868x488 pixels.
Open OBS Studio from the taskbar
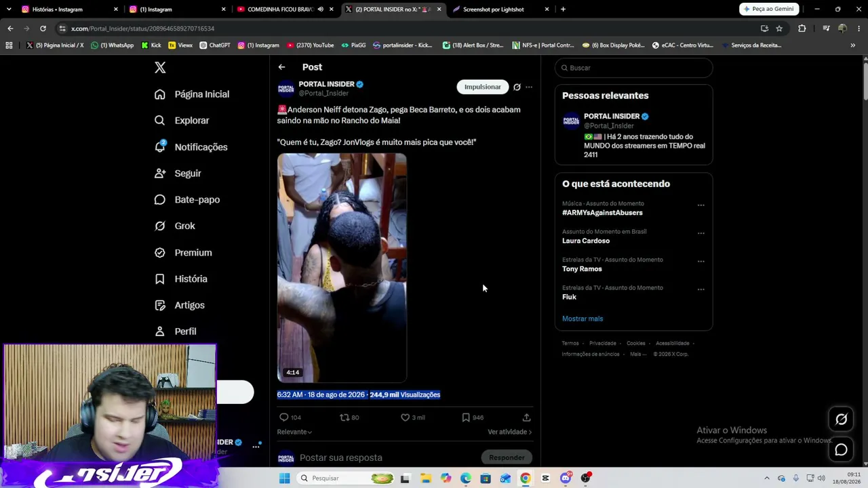click(x=585, y=478)
